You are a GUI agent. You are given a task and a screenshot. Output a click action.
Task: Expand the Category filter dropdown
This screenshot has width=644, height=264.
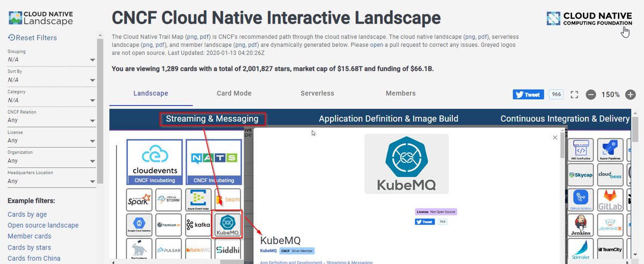pyautogui.click(x=52, y=100)
